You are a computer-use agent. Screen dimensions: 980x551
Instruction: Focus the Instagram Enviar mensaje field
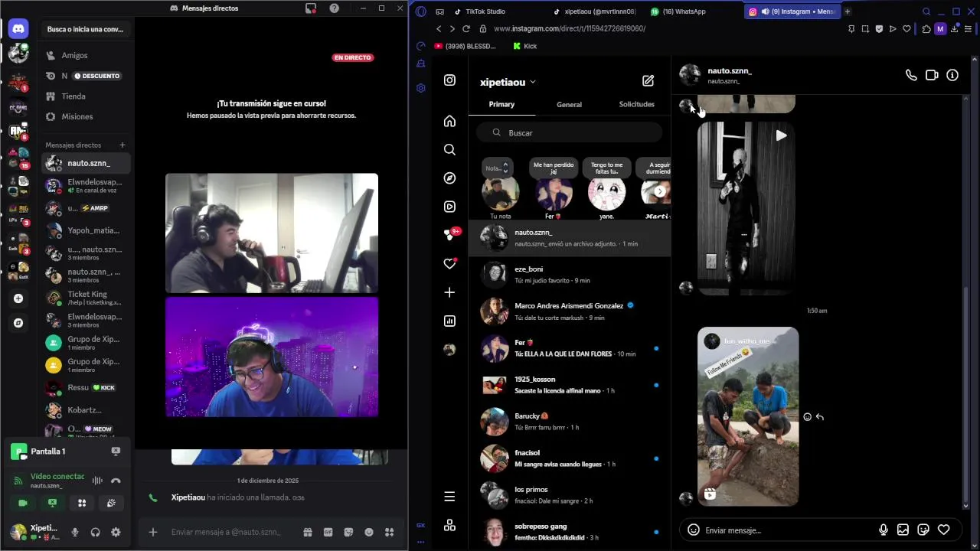[789, 530]
